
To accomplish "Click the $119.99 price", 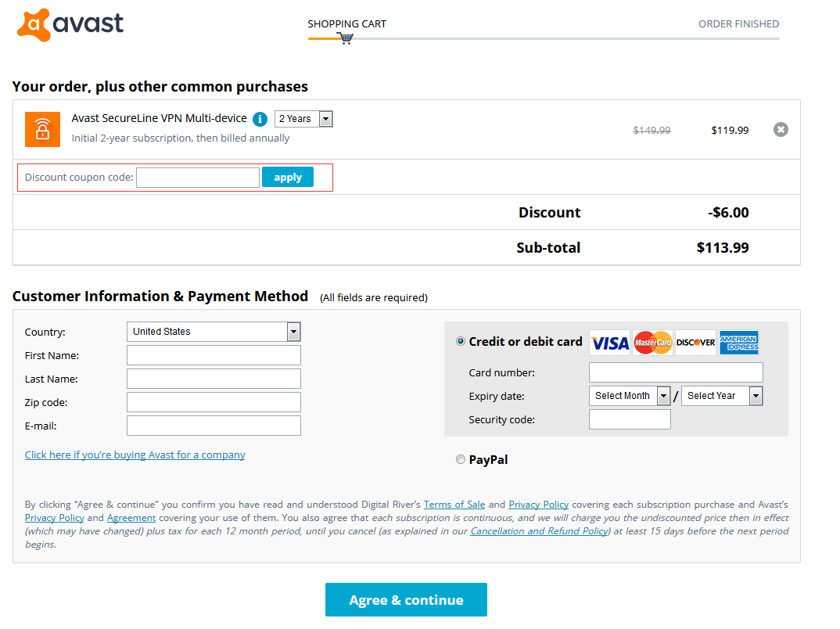I will coord(731,130).
